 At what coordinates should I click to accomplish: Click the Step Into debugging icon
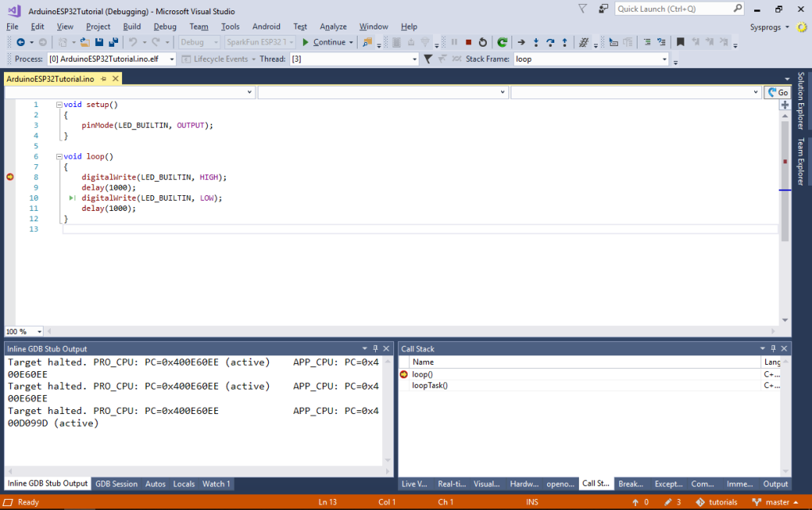point(536,41)
